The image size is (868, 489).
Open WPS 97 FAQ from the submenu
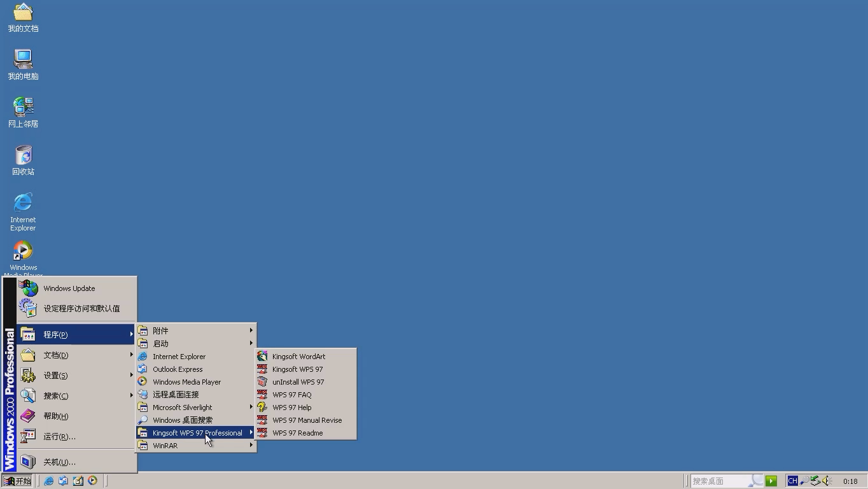point(306,394)
